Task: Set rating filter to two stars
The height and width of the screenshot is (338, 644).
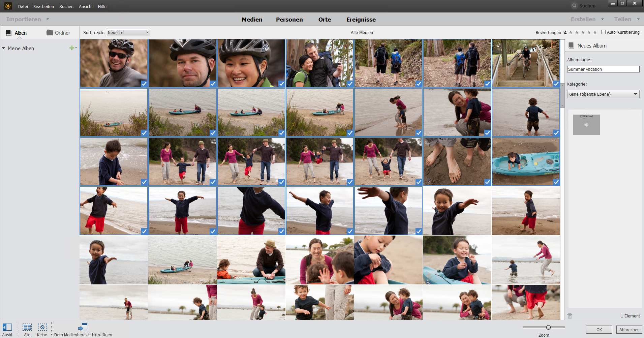Action: click(577, 32)
